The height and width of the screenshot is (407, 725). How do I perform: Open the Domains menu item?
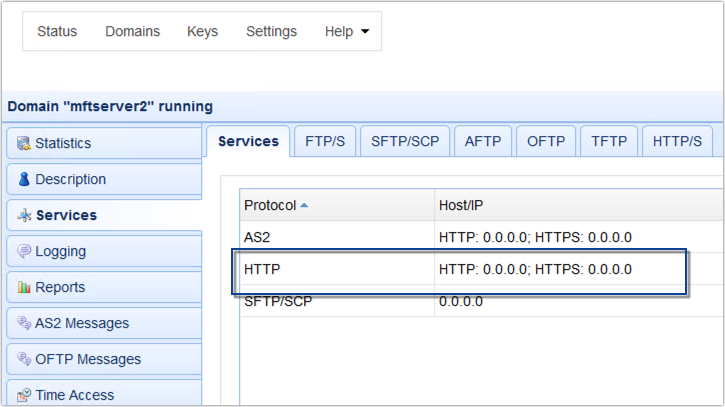132,31
